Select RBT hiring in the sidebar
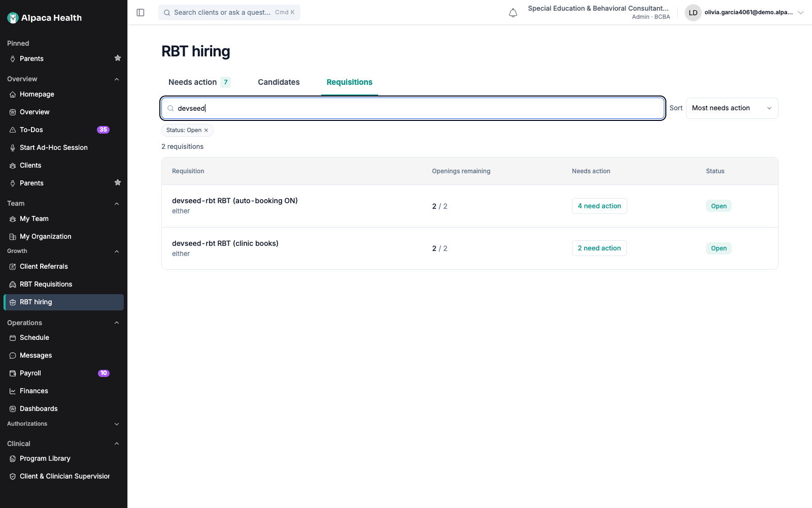The width and height of the screenshot is (812, 508). [63, 302]
